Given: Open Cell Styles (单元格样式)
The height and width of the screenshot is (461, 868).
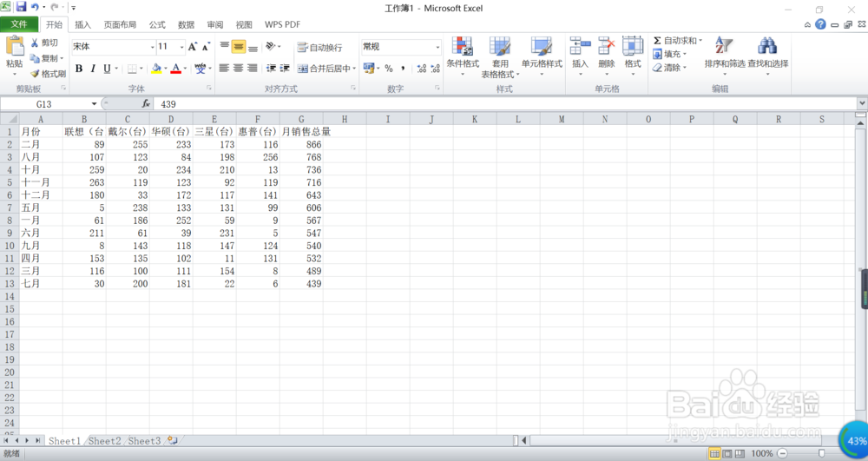Looking at the screenshot, I should point(542,56).
